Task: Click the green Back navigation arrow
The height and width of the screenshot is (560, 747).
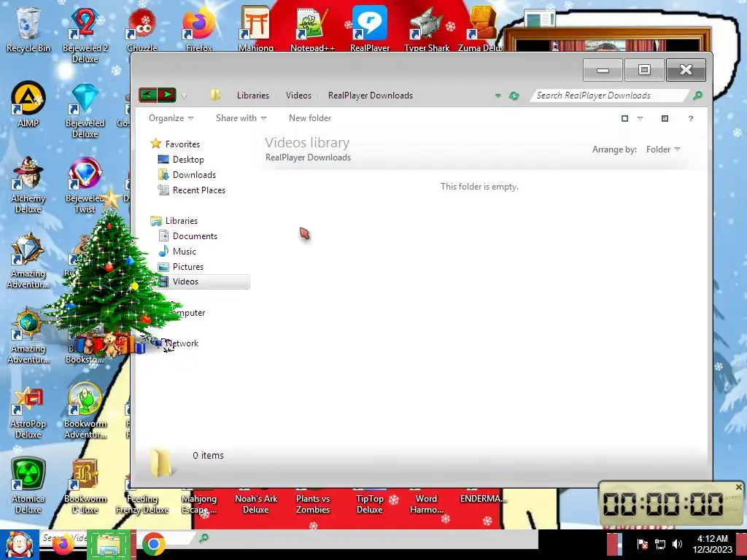Action: 147,95
